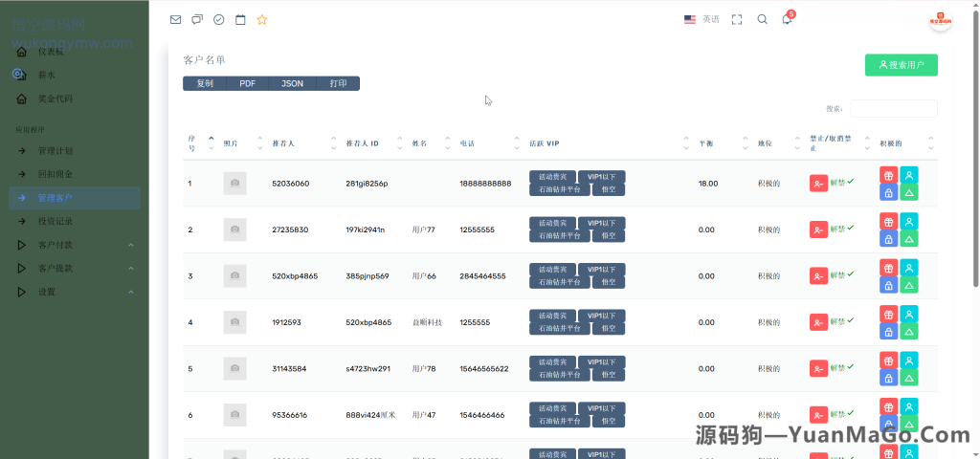Export table with JSON button
Screen dimensions: 980x459
click(292, 83)
